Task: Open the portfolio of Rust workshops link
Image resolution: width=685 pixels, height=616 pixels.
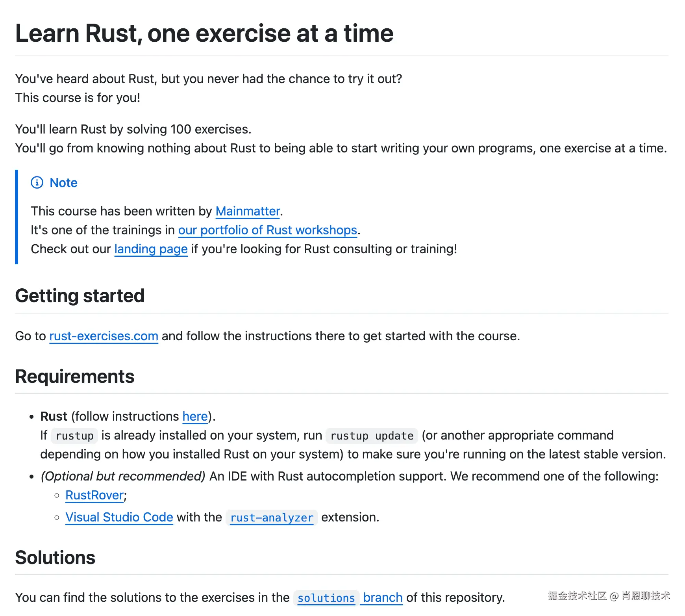Action: [x=268, y=230]
